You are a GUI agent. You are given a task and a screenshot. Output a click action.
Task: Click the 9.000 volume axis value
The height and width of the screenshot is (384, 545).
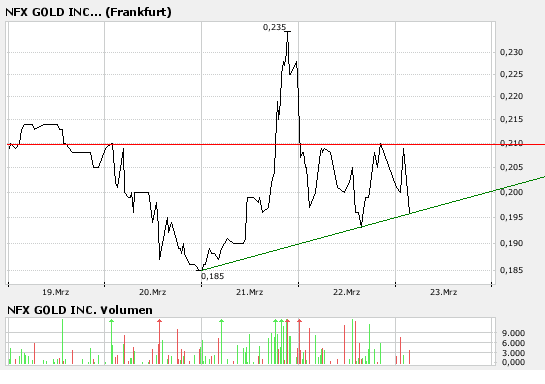(x=512, y=333)
